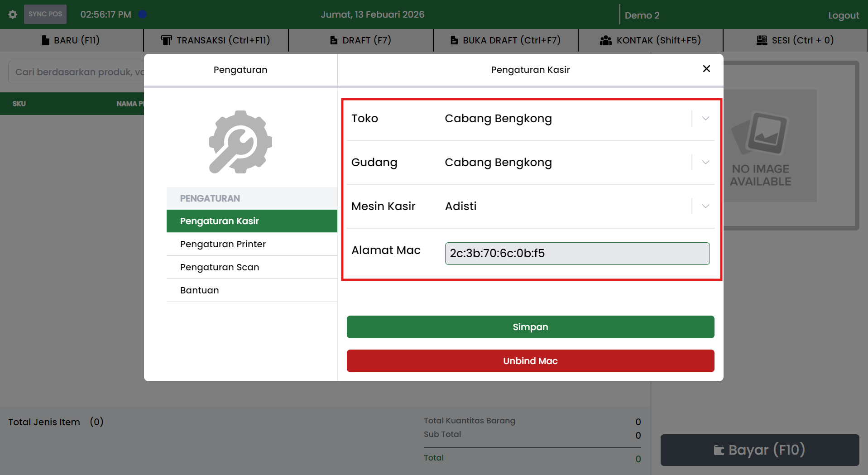
Task: Open the Gudang dropdown chevron
Action: (705, 163)
